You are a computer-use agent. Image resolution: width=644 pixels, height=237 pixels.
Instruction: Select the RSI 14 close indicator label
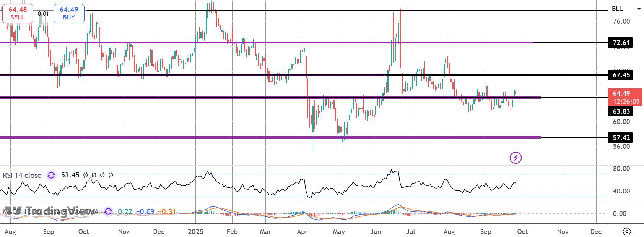coord(22,175)
